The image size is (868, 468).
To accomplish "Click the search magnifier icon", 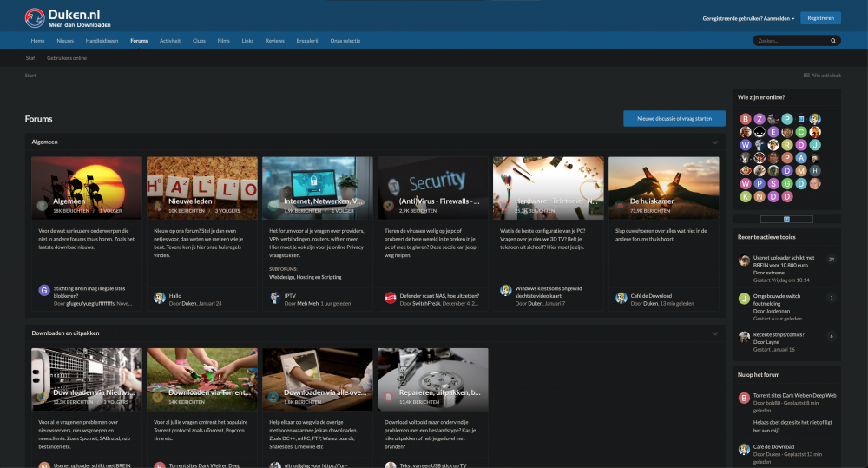I will [833, 41].
